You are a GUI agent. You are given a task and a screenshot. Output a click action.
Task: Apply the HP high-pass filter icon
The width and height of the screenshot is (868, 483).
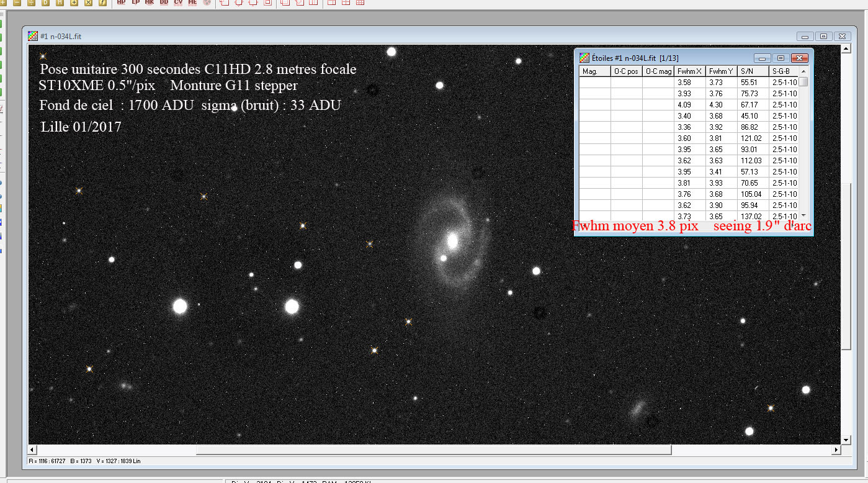121,2
